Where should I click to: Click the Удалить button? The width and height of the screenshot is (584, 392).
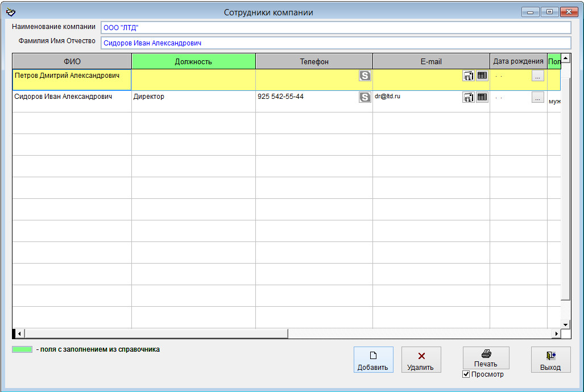coord(421,360)
